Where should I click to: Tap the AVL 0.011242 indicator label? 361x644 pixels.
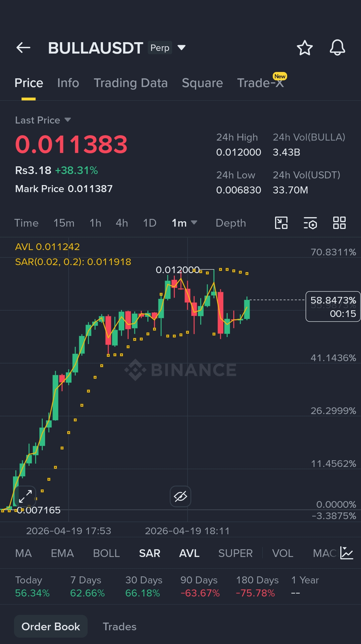[x=47, y=247]
